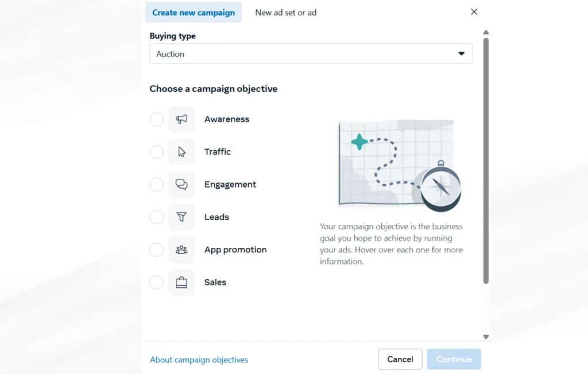The image size is (588, 374).
Task: Click the Buying type dropdown arrow
Action: (461, 53)
